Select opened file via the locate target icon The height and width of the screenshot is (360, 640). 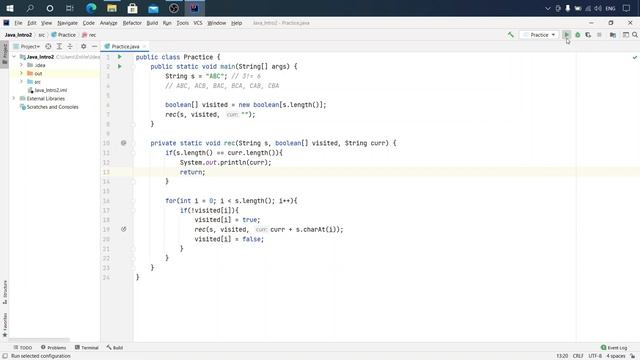(x=48, y=47)
